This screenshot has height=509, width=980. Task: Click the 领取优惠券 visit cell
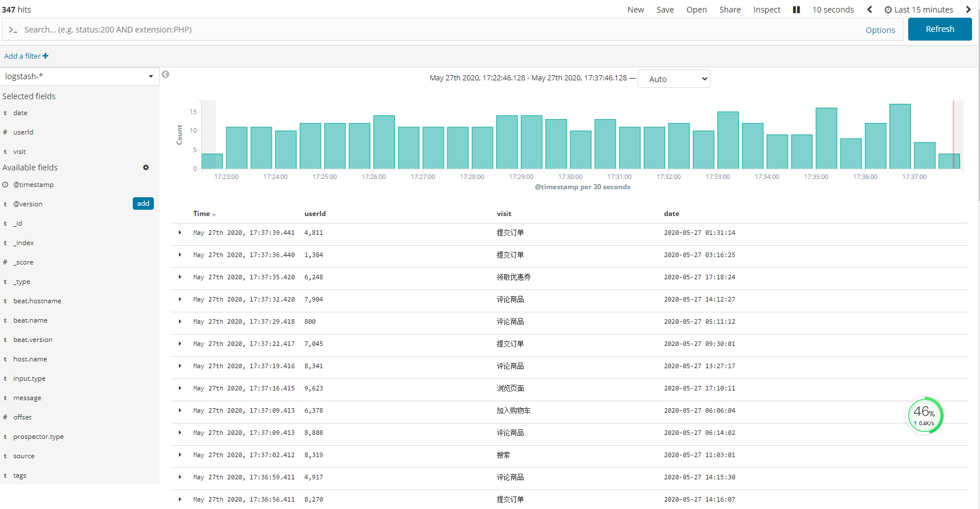pos(513,277)
